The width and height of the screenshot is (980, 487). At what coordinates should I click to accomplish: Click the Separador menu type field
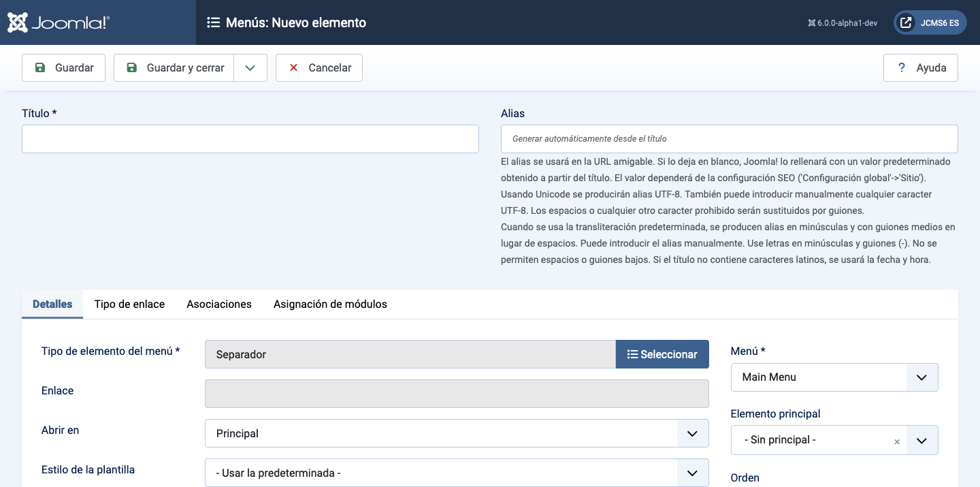click(x=410, y=354)
